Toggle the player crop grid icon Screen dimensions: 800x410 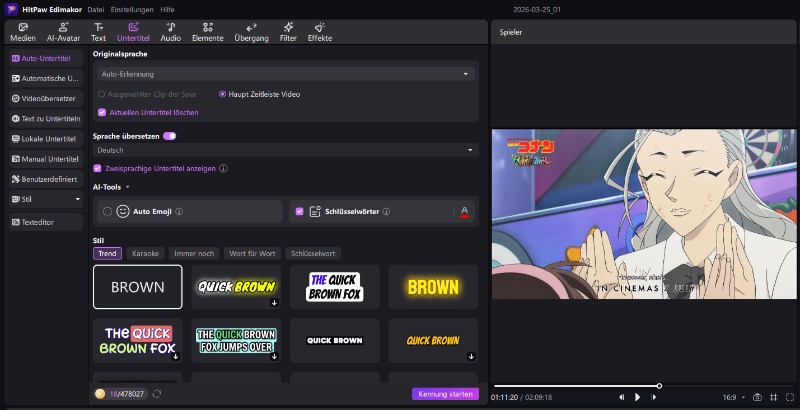pyautogui.click(x=773, y=397)
